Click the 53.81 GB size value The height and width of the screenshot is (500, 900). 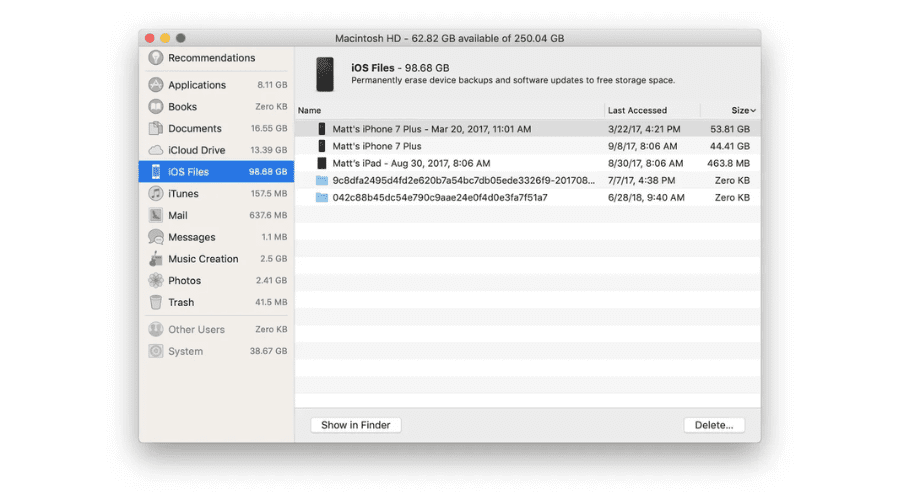coord(730,129)
